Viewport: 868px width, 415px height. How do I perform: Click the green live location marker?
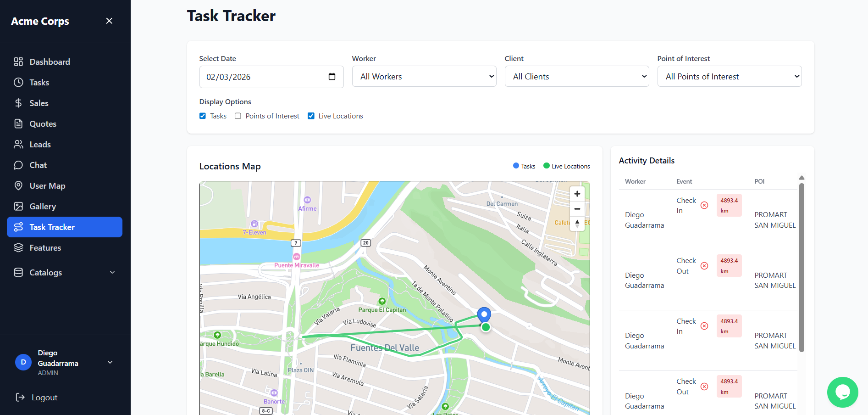[x=486, y=327]
